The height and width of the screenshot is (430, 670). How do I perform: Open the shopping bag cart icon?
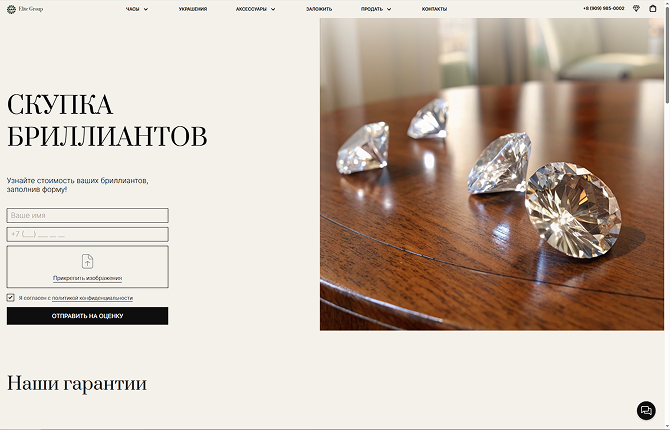[x=652, y=8]
